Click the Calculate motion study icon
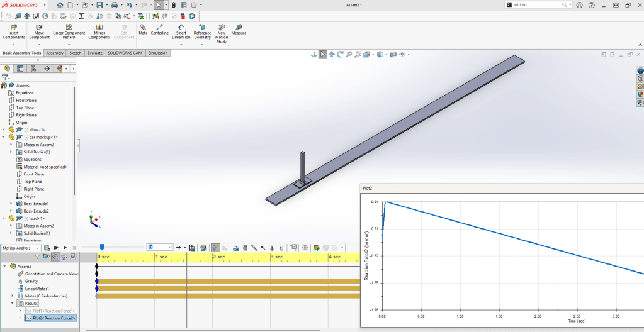The image size is (644, 332). (47, 248)
